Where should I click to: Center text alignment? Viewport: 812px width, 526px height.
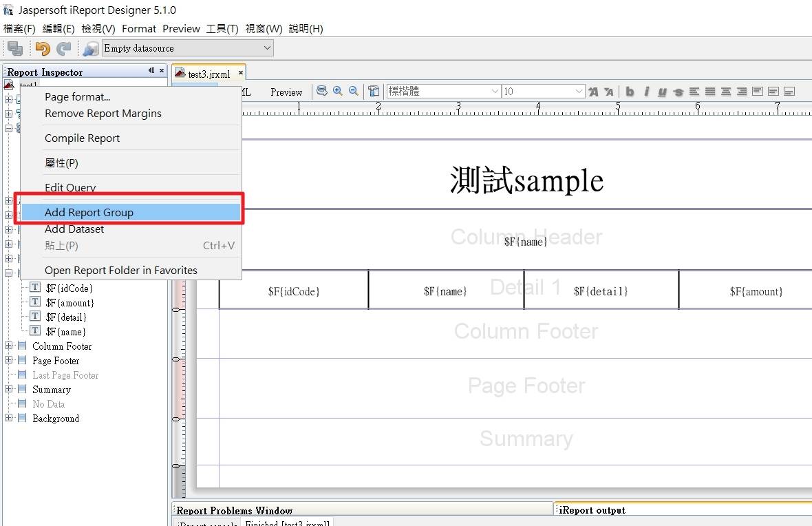(x=726, y=92)
